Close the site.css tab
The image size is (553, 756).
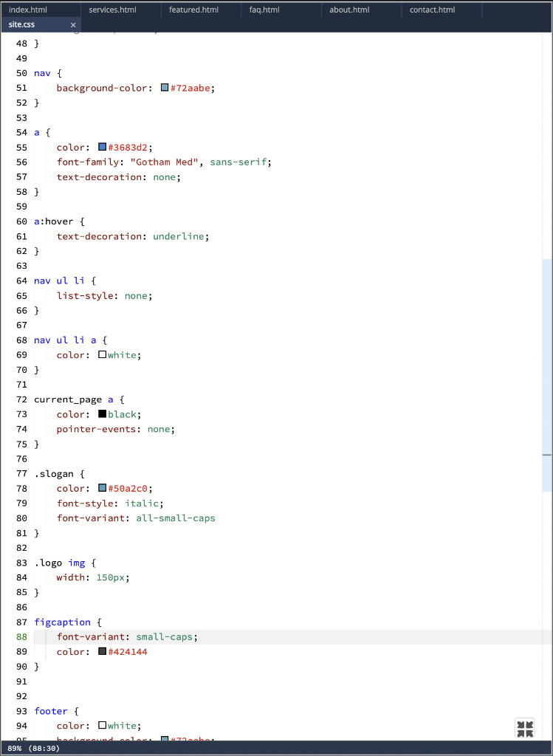(x=73, y=25)
